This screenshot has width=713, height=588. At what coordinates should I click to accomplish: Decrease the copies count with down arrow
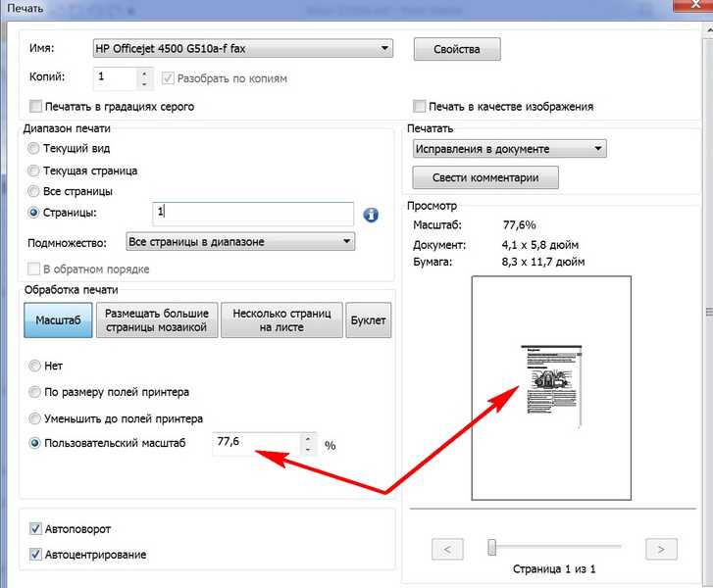tap(144, 84)
